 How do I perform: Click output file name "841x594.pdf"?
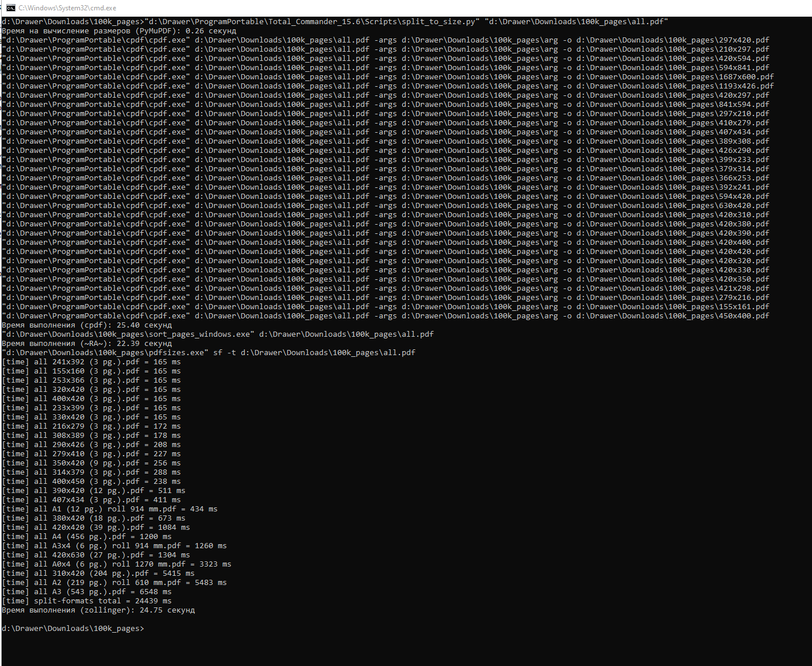point(744,105)
